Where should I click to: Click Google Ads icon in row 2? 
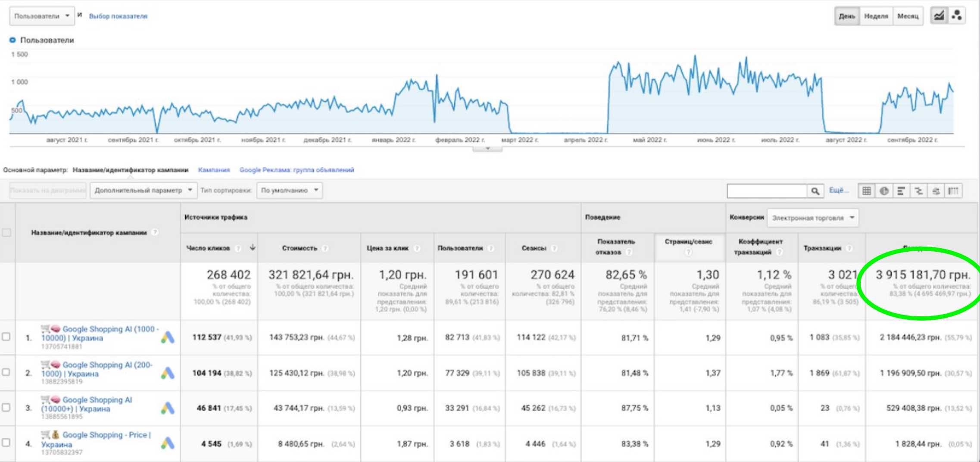[168, 373]
